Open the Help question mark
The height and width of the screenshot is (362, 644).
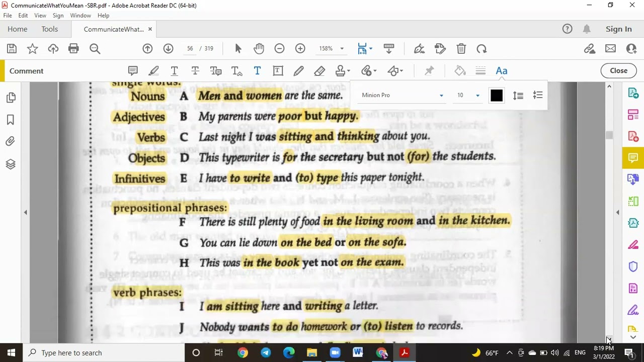(567, 29)
